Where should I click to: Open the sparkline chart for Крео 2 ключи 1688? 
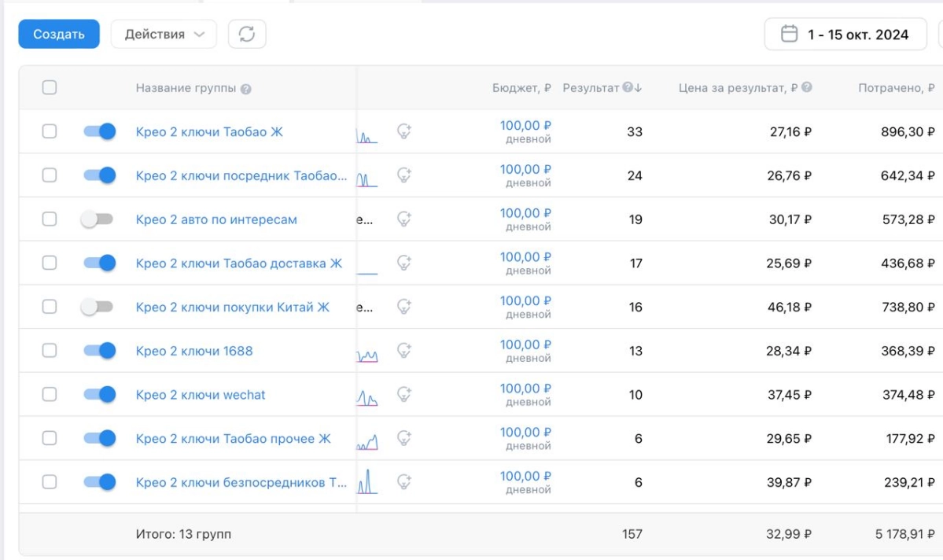coord(367,356)
